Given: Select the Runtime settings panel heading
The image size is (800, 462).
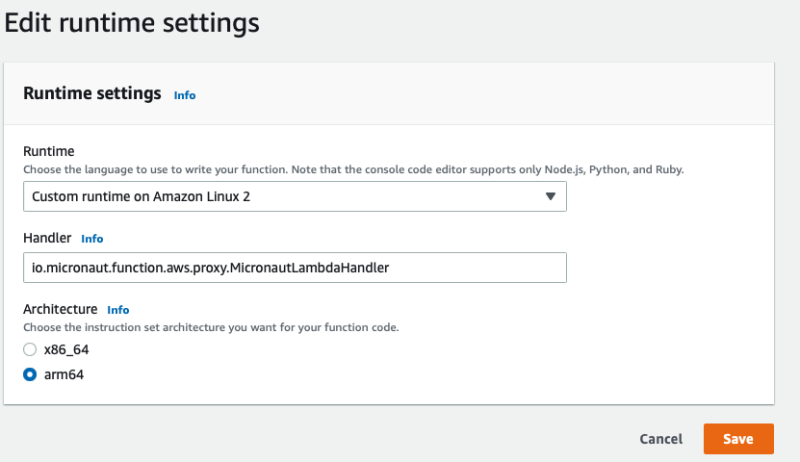Looking at the screenshot, I should [x=92, y=93].
